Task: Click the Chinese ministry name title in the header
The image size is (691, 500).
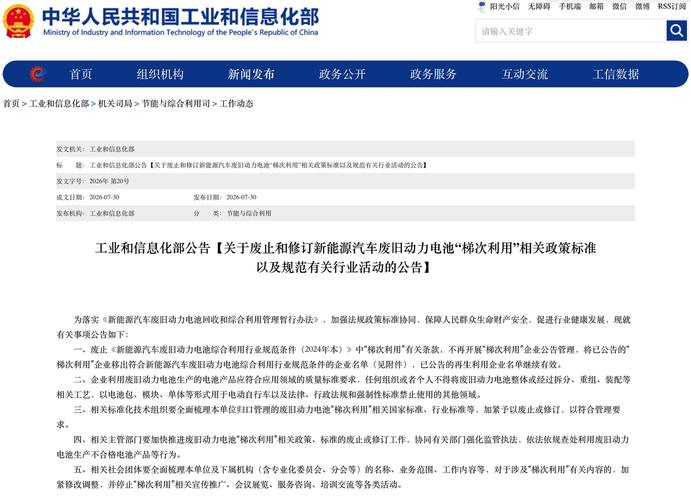Action: pyautogui.click(x=180, y=17)
